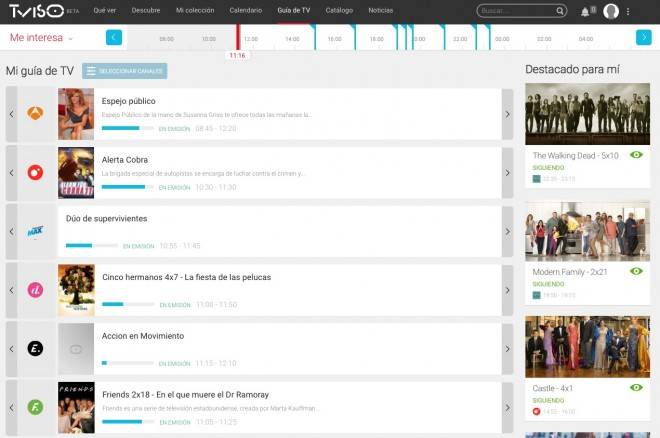Open the Qué ver menu
Screen dimensions: 660x438
coord(104,11)
